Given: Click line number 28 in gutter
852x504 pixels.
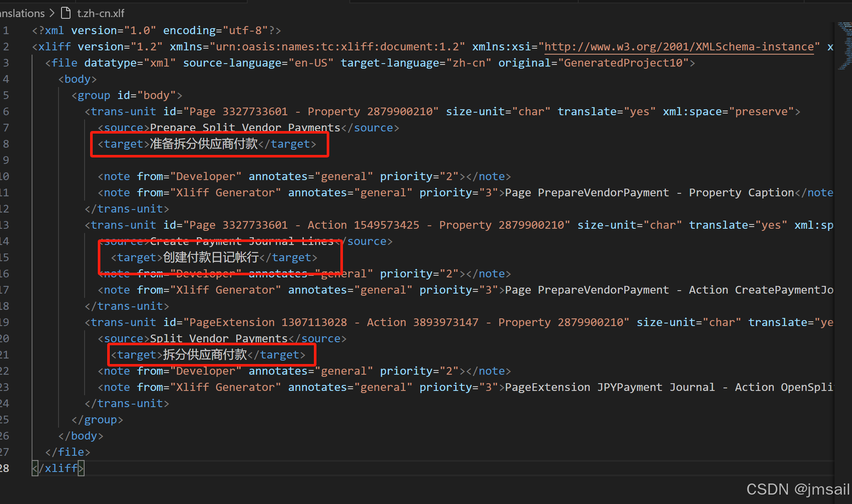Looking at the screenshot, I should point(5,468).
